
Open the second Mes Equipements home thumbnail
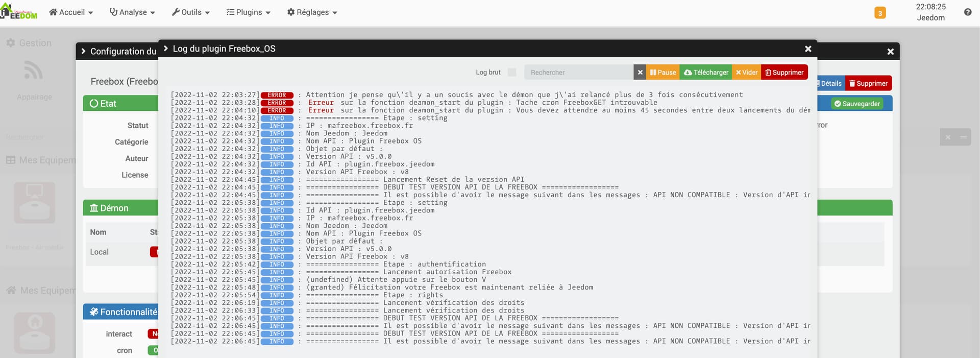pos(34,333)
